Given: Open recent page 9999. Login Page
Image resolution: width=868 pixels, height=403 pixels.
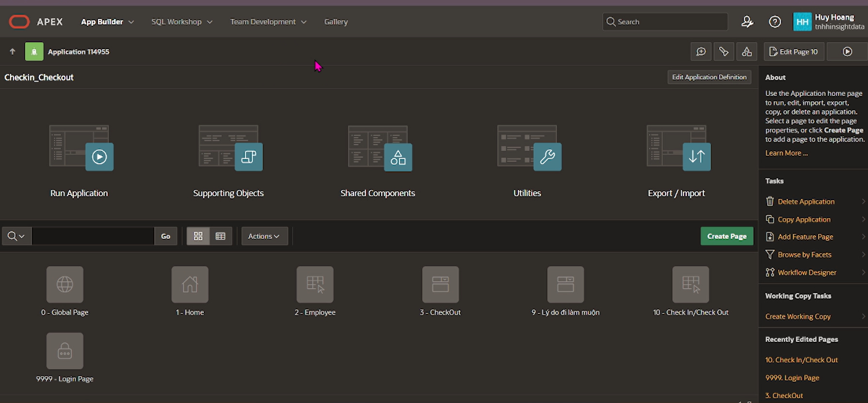Looking at the screenshot, I should [x=792, y=378].
